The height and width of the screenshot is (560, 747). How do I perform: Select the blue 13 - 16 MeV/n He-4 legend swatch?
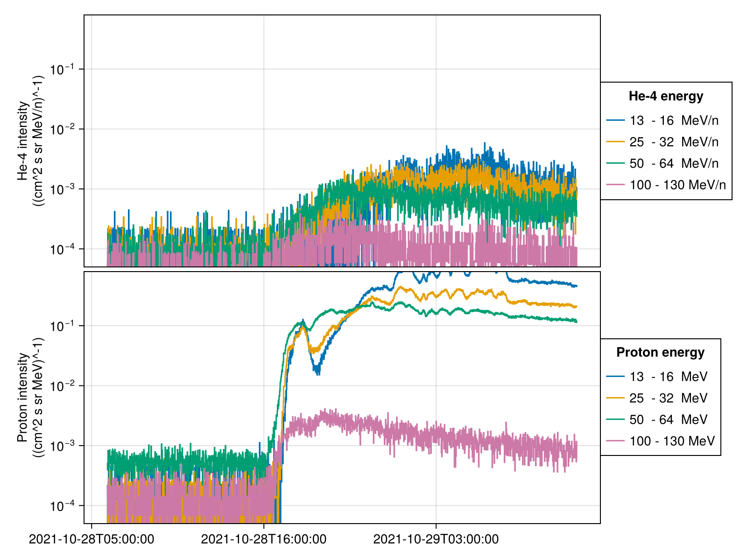tap(615, 120)
